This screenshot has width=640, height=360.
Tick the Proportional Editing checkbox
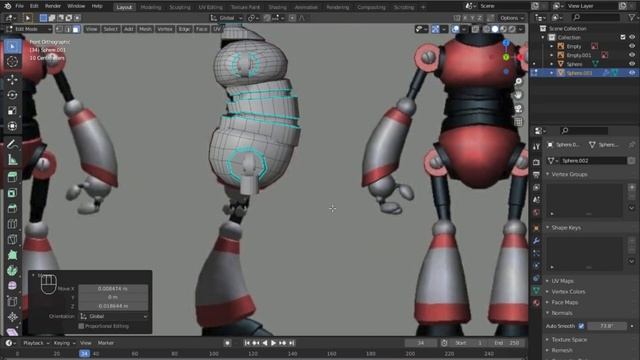[x=81, y=326]
